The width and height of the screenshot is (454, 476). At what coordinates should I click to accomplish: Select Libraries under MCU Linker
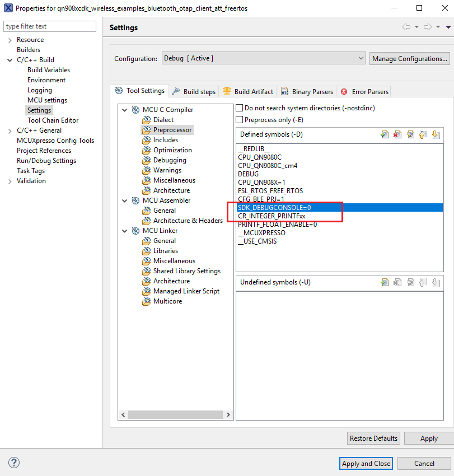[x=165, y=251]
